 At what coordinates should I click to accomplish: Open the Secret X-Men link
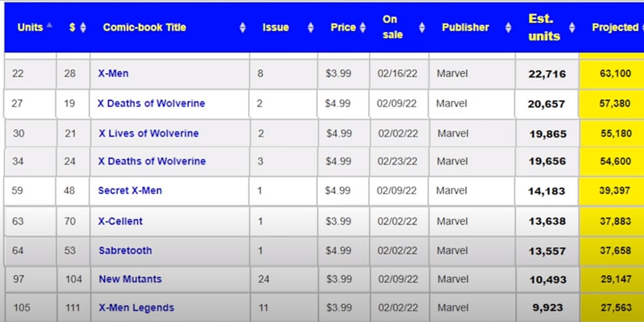click(130, 190)
